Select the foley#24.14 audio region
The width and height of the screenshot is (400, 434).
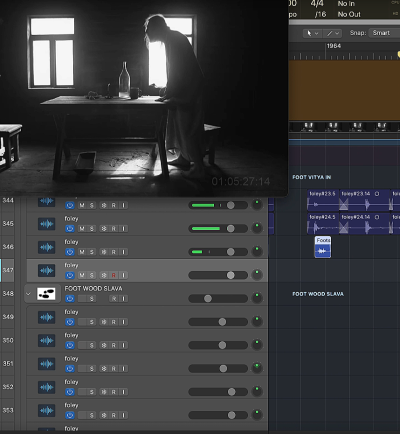pos(365,223)
